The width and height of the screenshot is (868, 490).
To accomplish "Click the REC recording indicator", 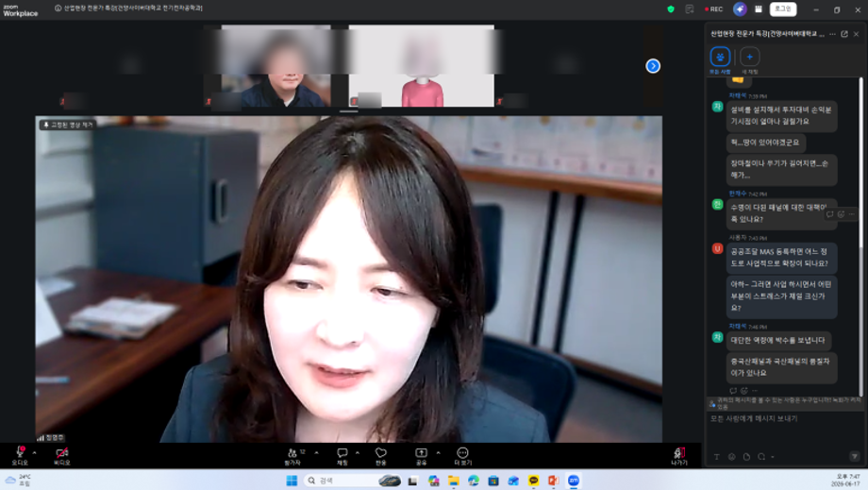I will (x=714, y=8).
